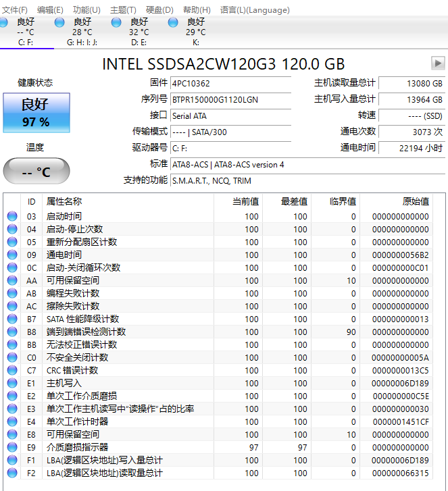Click the status orb for AB 编程失败计数
Screen dimensions: 448x491
12,293
